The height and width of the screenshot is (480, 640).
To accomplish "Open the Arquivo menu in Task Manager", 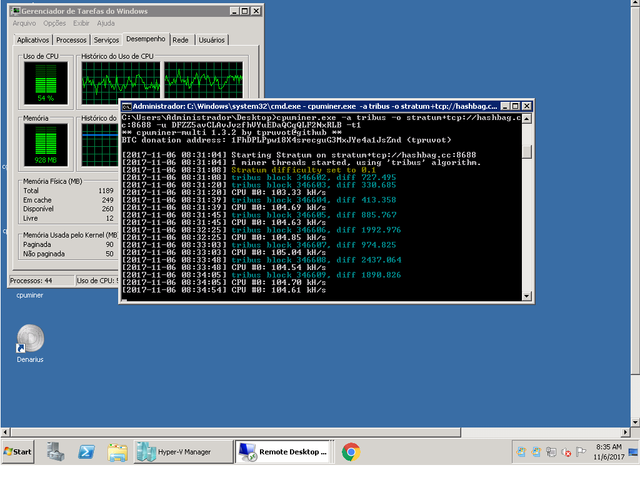I will click(24, 23).
